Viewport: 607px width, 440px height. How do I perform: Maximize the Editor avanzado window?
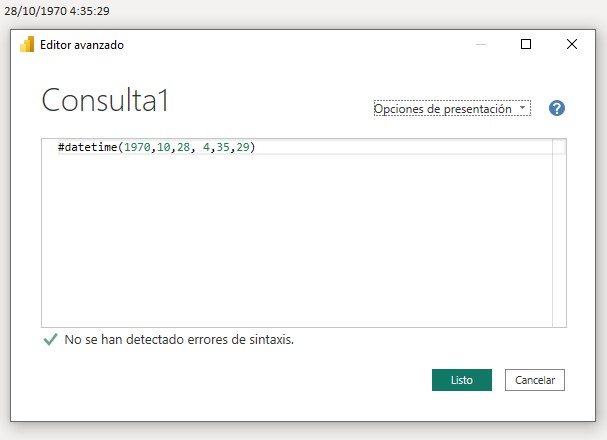coord(526,44)
